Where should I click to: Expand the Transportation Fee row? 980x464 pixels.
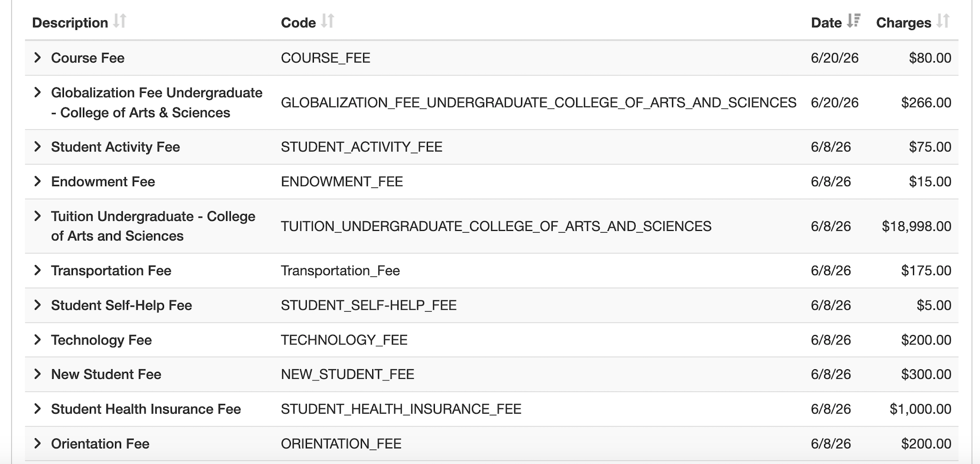click(x=37, y=270)
